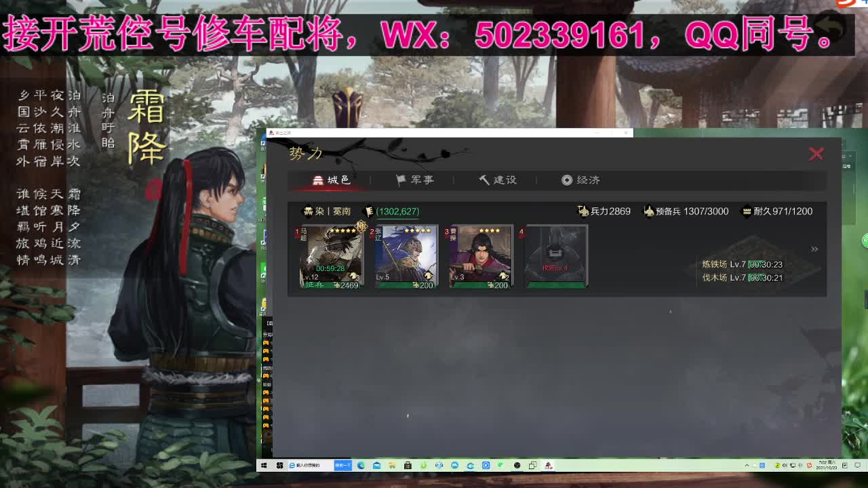Open the 耐久 durability icon

tap(747, 211)
